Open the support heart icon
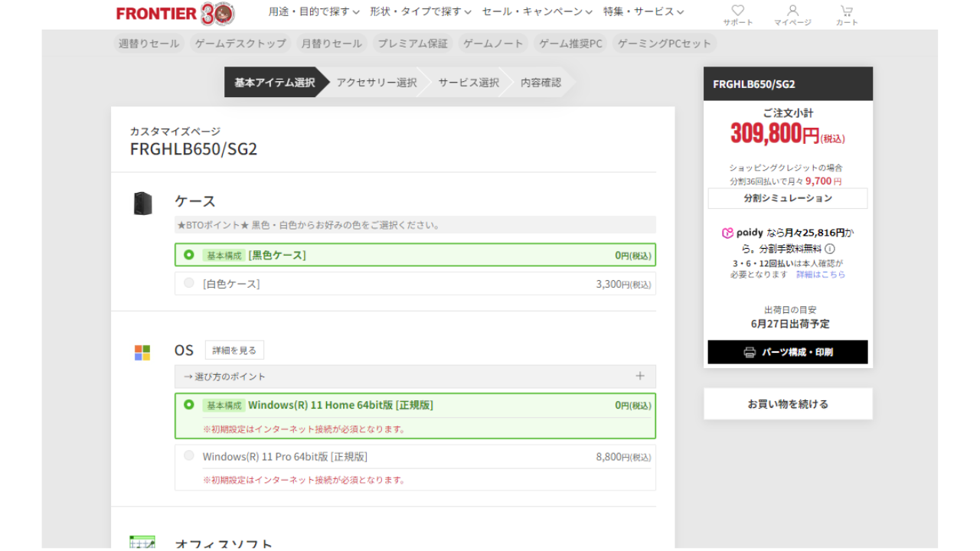The width and height of the screenshot is (980, 551). (x=737, y=11)
